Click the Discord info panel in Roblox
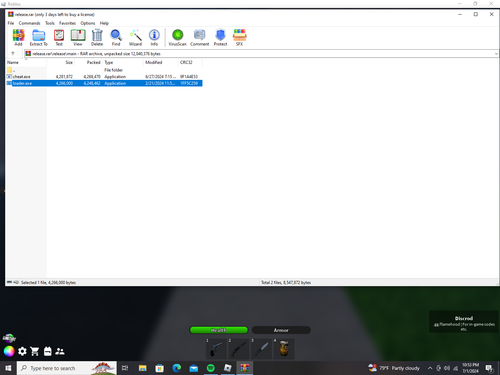This screenshot has height=375, width=500. (x=463, y=323)
